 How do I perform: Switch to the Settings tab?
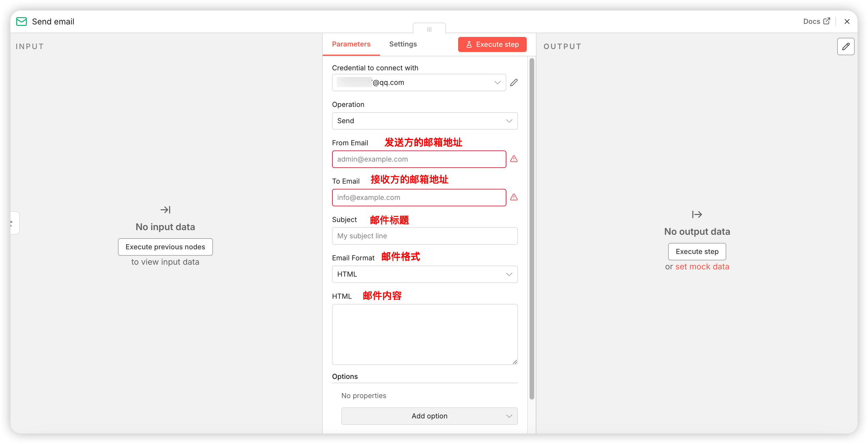coord(403,44)
